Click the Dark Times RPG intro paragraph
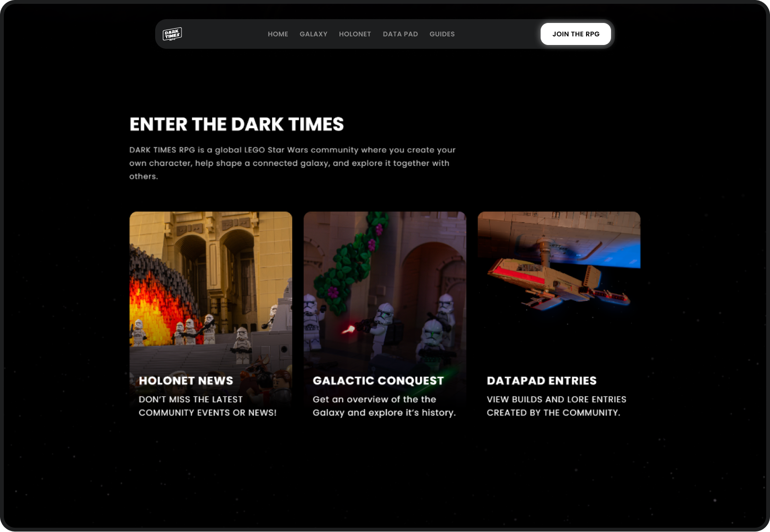 pos(292,163)
